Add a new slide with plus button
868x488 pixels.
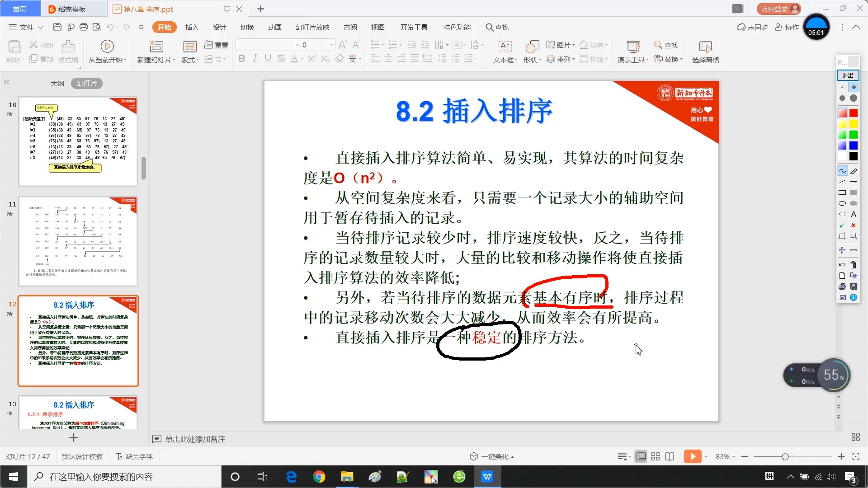tap(74, 438)
